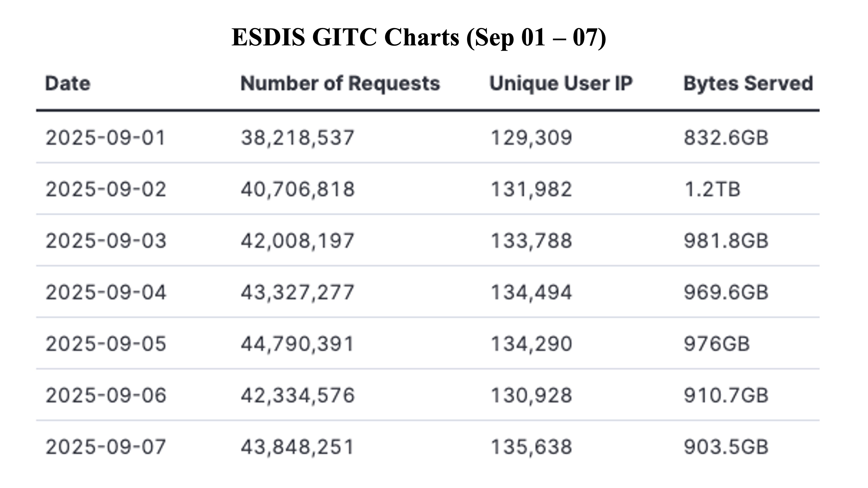This screenshot has height=488, width=868.
Task: Click the 134,494 unique IP cell
Action: 531,292
